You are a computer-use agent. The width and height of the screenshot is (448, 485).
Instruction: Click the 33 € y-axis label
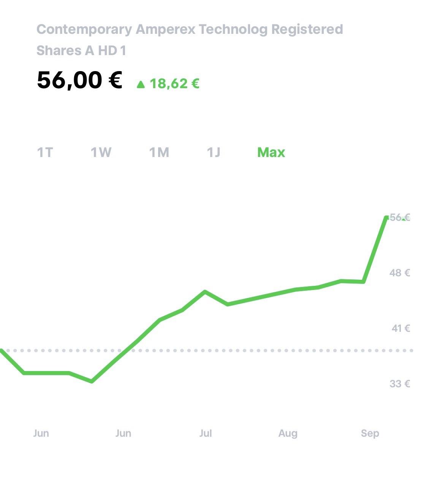click(399, 384)
